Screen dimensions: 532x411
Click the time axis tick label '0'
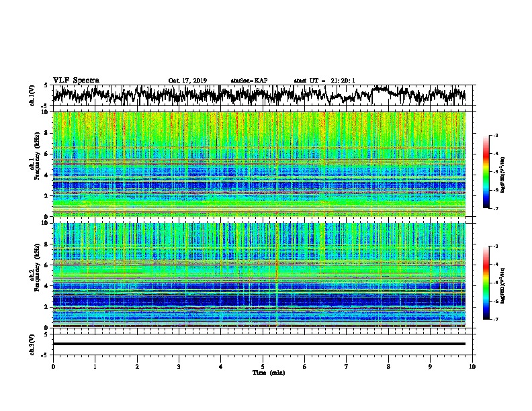click(x=53, y=367)
